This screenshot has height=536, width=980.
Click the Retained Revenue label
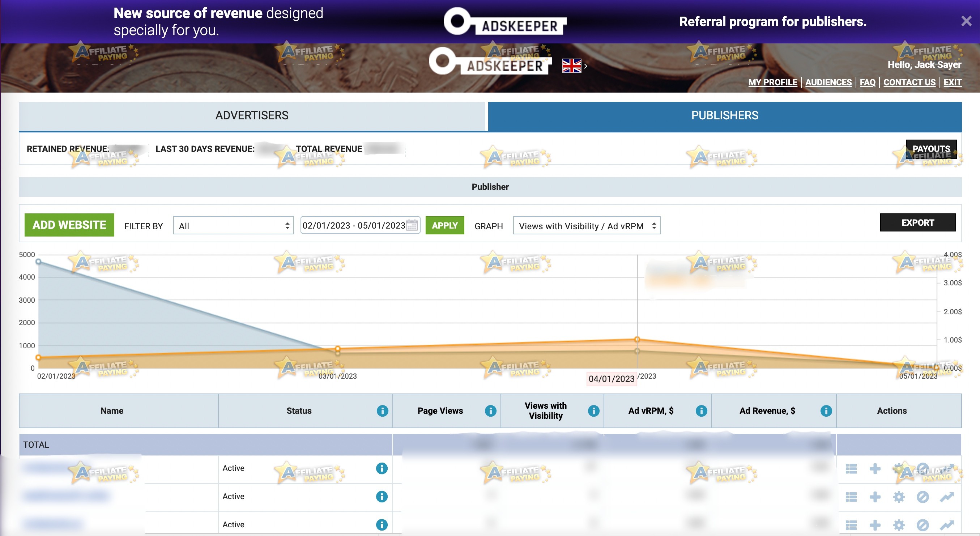pyautogui.click(x=68, y=149)
